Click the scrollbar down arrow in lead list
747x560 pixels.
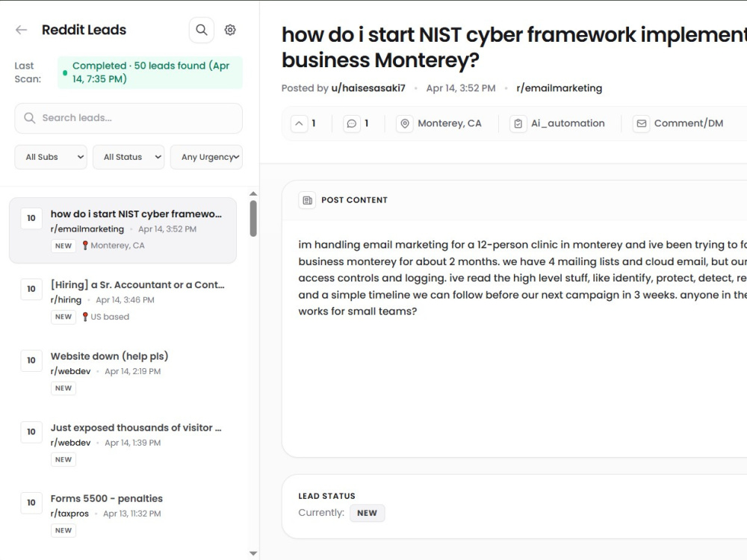point(253,553)
